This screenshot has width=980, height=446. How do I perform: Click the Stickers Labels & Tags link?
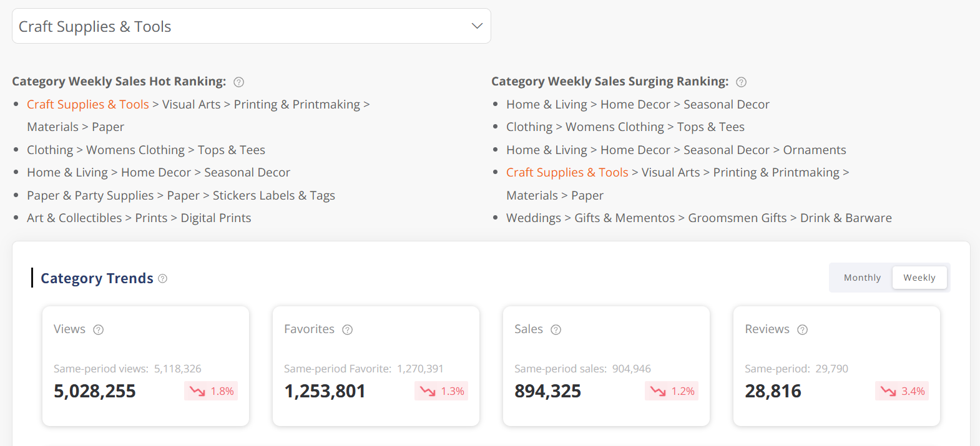pyautogui.click(x=274, y=195)
